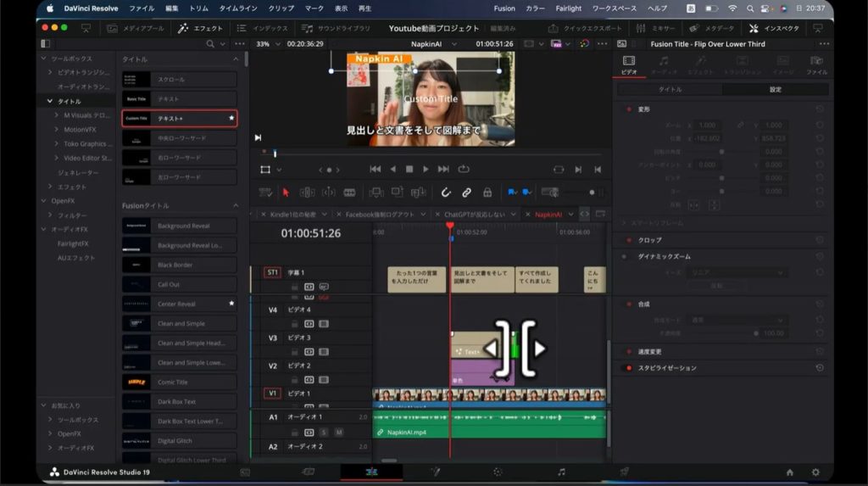868x486 pixels.
Task: Click the timeline zoom slider handle
Action: tap(592, 193)
